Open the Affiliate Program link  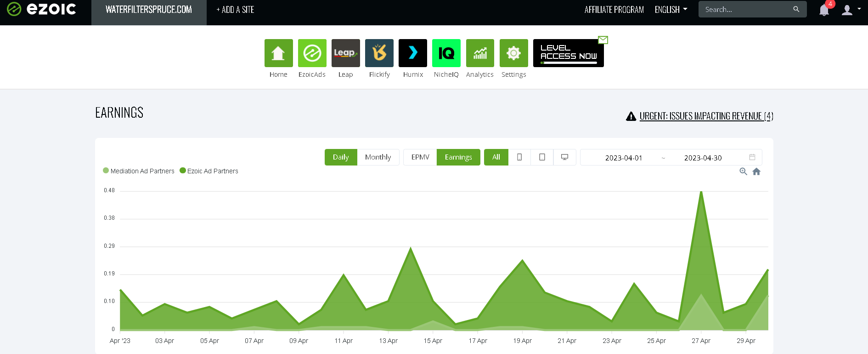click(x=614, y=10)
